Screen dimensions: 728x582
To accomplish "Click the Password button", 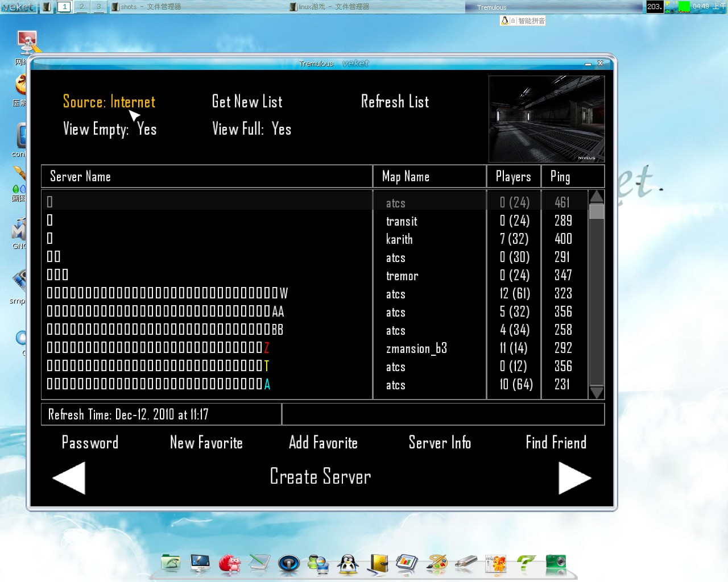I will pyautogui.click(x=90, y=443).
